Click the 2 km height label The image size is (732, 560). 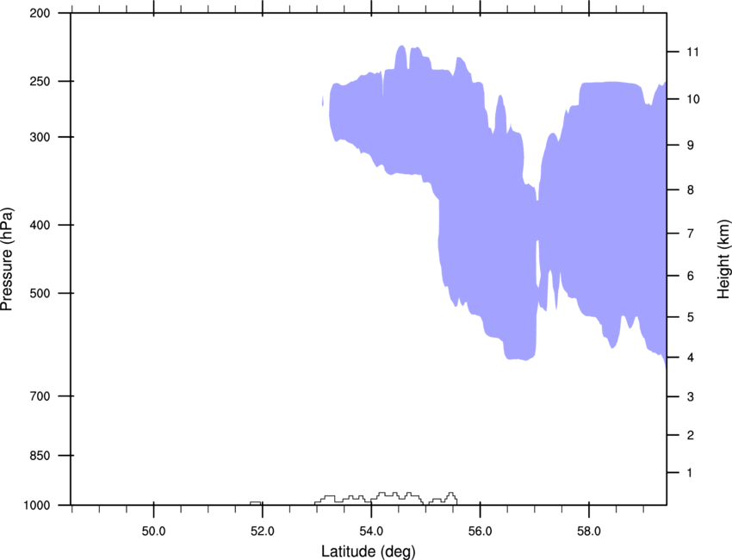690,435
